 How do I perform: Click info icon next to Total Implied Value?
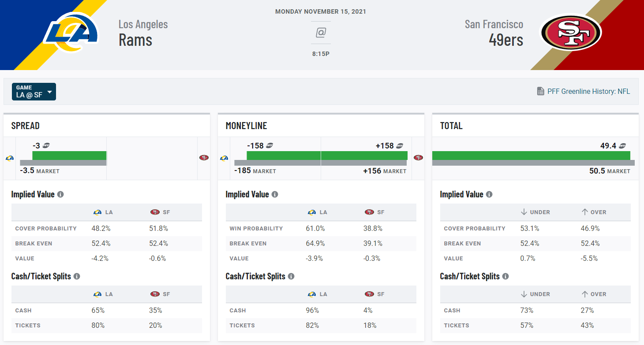pyautogui.click(x=489, y=194)
